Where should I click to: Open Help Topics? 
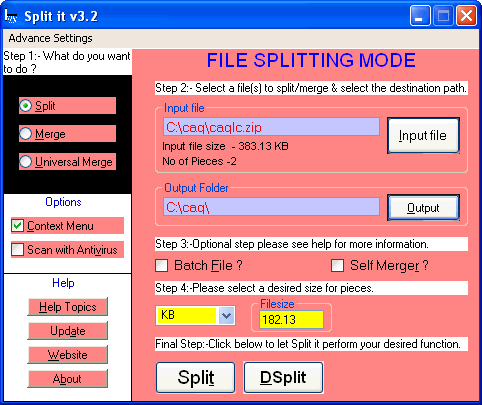tap(68, 307)
